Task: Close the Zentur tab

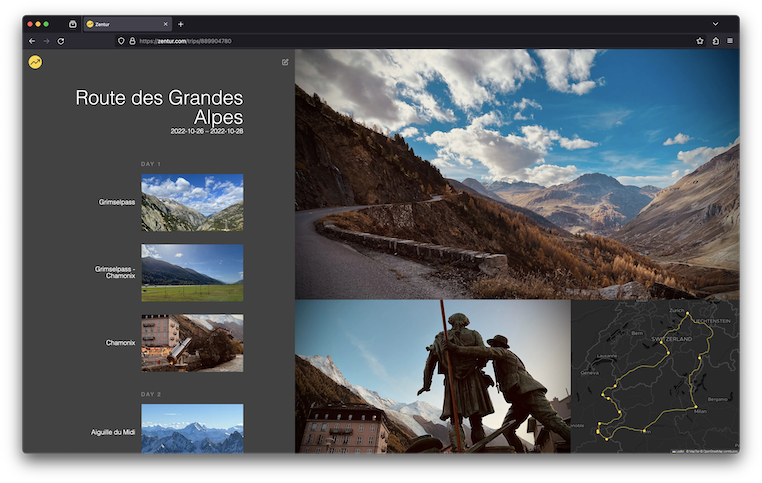Action: point(165,23)
